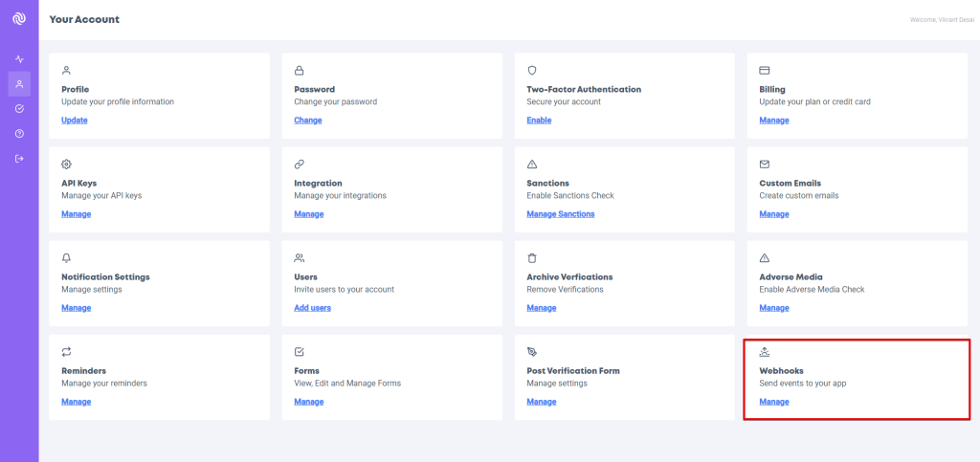
Task: Click the padlock icon on the Password card
Action: tap(299, 71)
